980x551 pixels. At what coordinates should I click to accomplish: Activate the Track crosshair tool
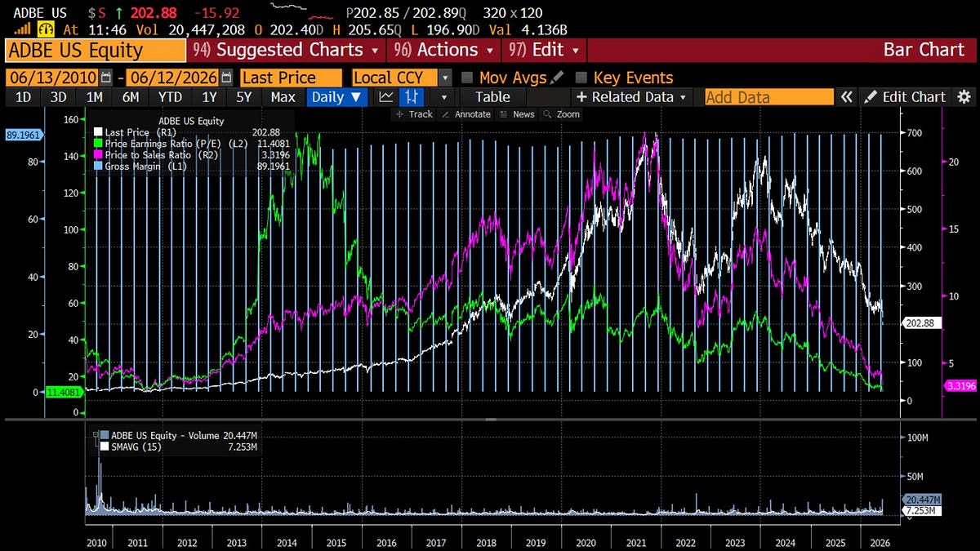415,114
